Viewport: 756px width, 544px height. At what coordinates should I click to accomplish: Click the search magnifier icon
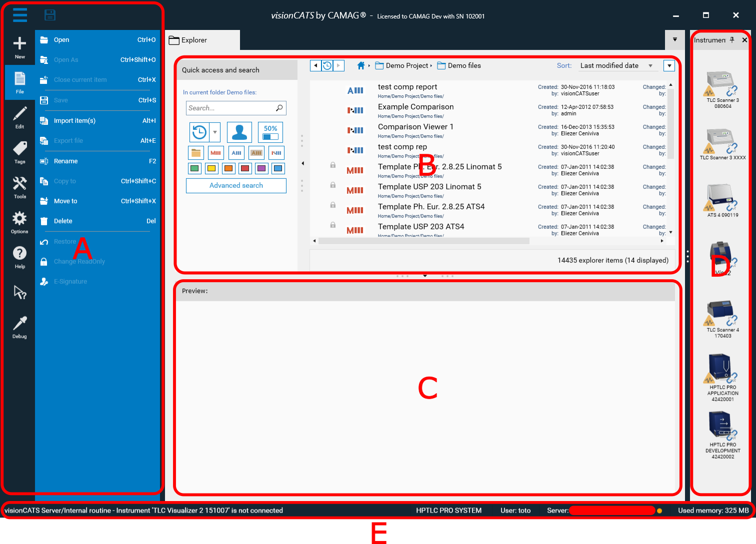coord(279,108)
